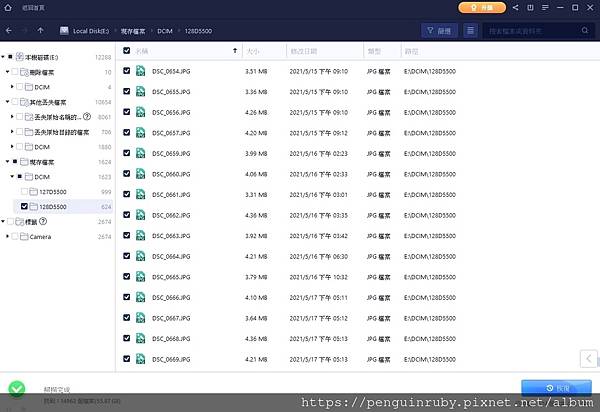600x412 pixels.
Task: Toggle the select-all checkbox in header
Action: click(x=127, y=50)
